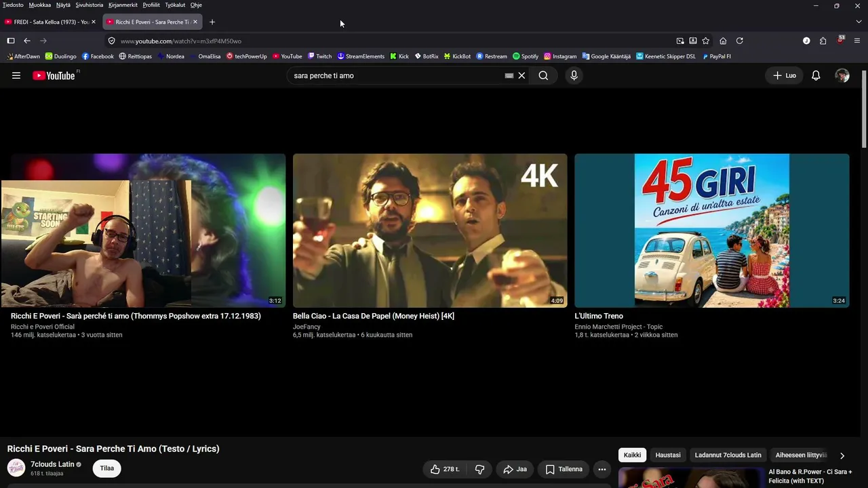Screen dimensions: 868x488
Task: View site security shield information
Action: click(112, 41)
